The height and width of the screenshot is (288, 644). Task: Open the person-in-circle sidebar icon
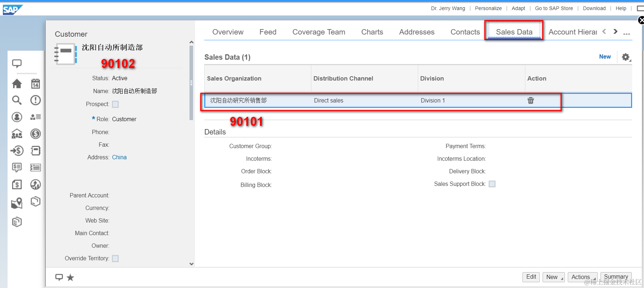(x=17, y=117)
